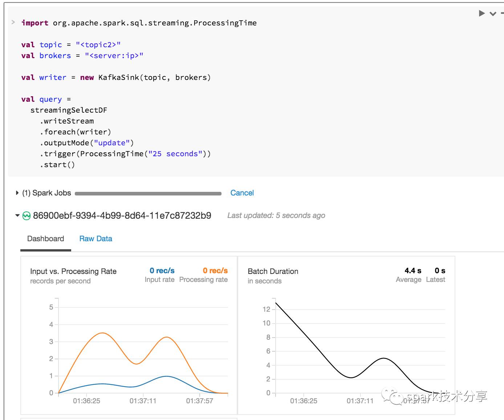Run the cell with the play icon

click(x=482, y=13)
